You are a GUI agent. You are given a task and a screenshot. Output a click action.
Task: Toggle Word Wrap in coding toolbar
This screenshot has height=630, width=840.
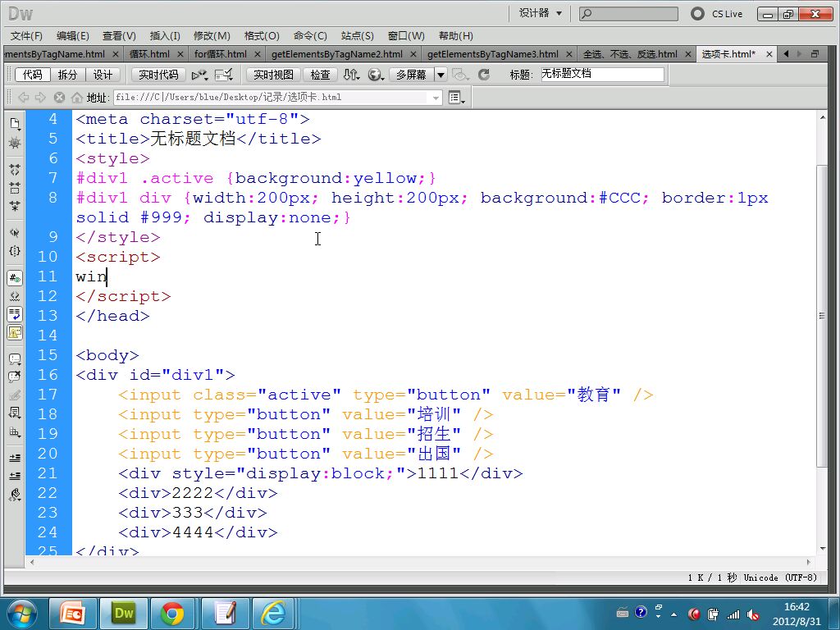[15, 314]
